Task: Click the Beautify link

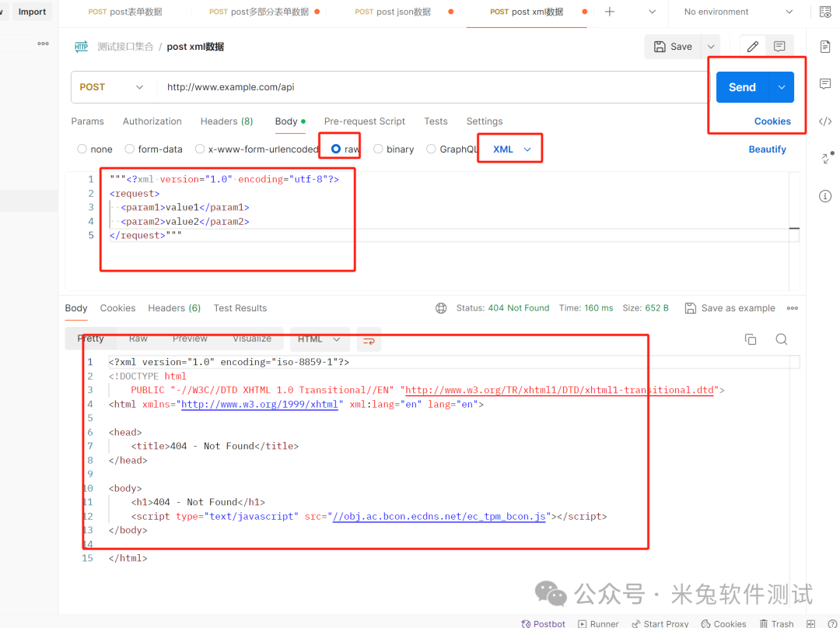Action: point(767,149)
